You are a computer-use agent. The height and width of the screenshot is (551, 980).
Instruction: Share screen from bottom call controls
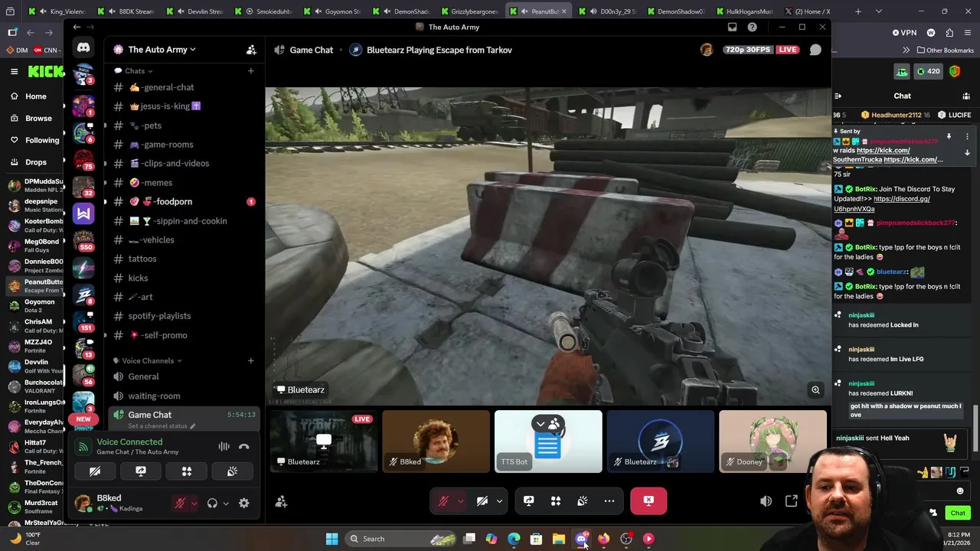pos(528,501)
